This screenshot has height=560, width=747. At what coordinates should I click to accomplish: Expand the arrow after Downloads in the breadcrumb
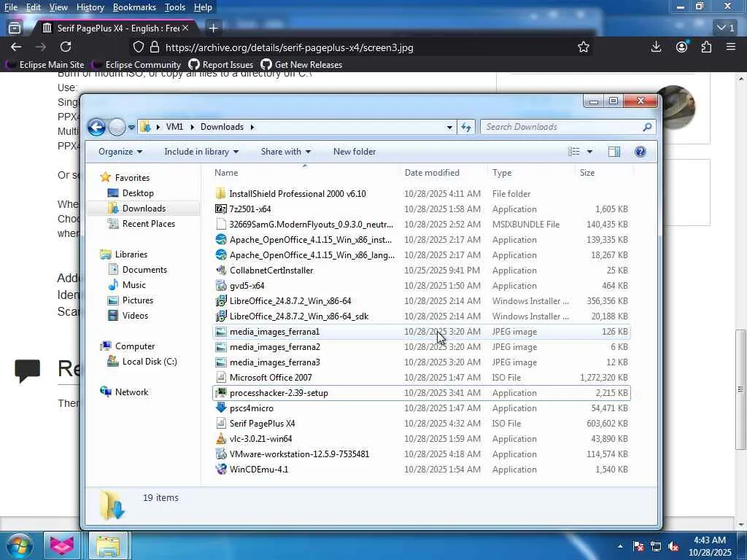pos(252,127)
